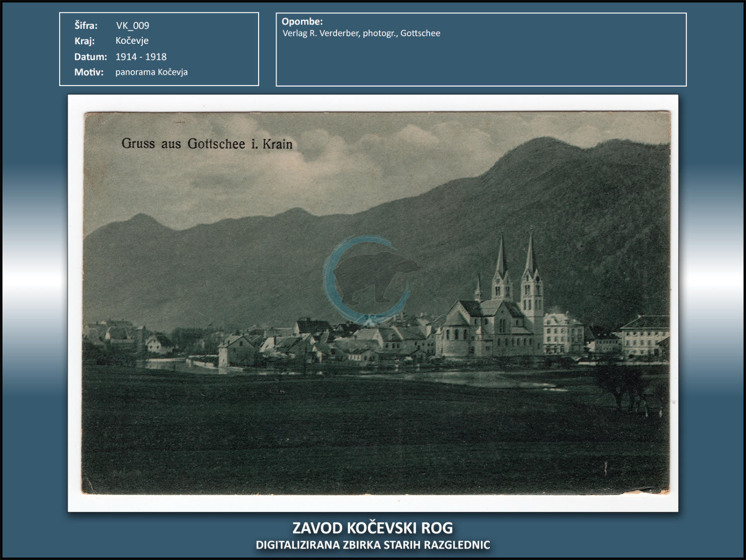Image resolution: width=746 pixels, height=560 pixels.
Task: Click the 'Opombe:' heading
Action: [x=302, y=21]
